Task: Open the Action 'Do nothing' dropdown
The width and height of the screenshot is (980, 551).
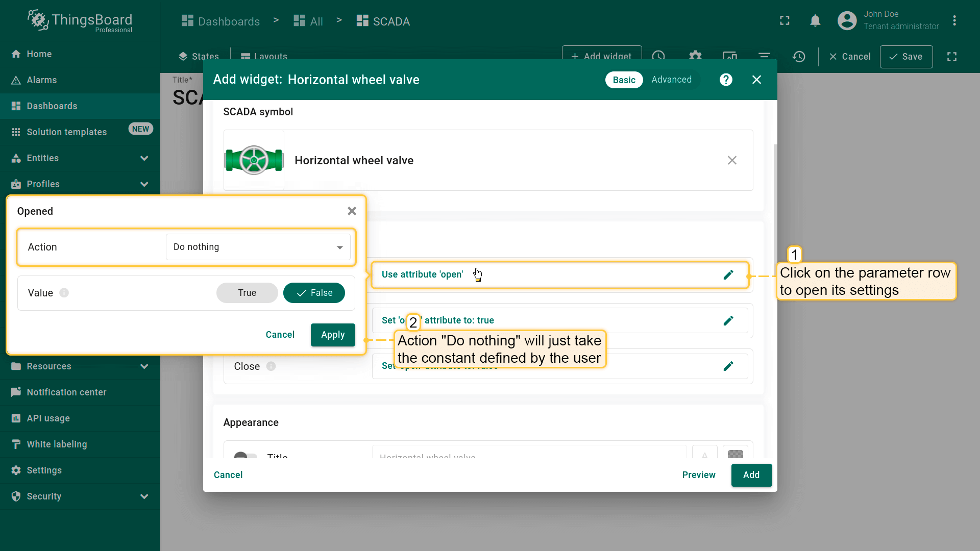Action: 258,247
